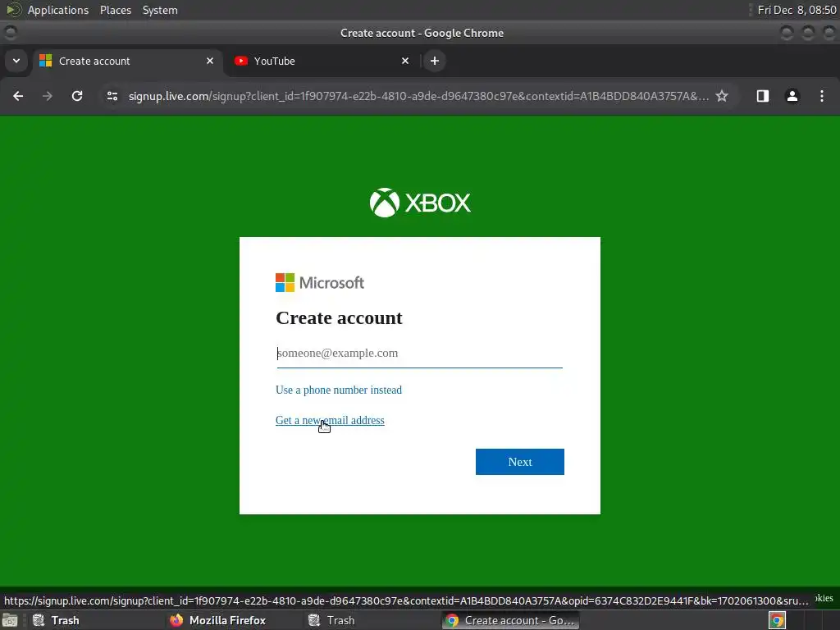Click Use a phone number instead link

click(339, 390)
